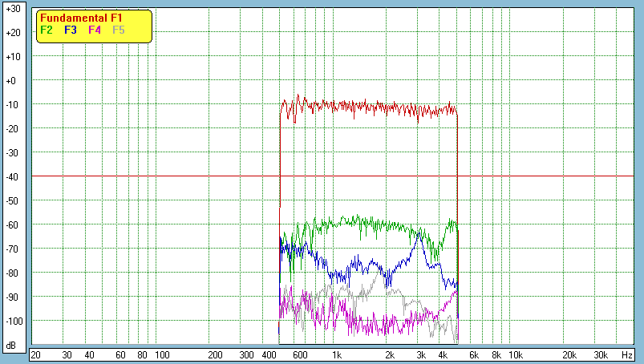Click the 200 frequency label on the X-axis
The width and height of the screenshot is (644, 364).
[215, 354]
